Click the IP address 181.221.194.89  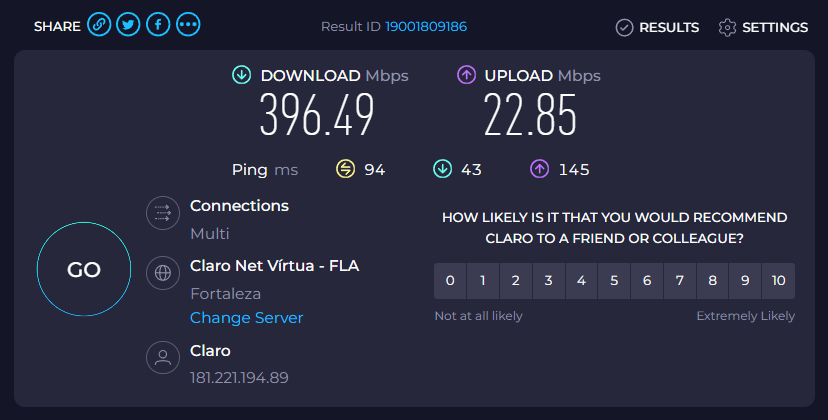239,378
